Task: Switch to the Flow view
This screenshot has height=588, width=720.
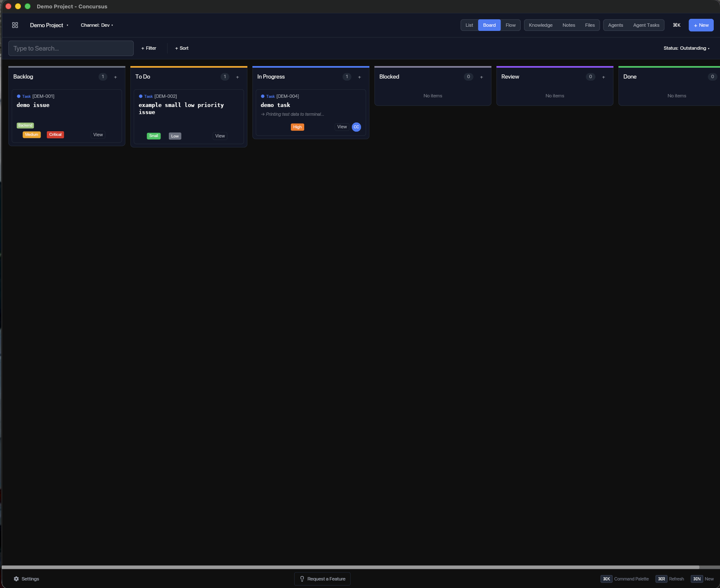Action: [x=510, y=25]
